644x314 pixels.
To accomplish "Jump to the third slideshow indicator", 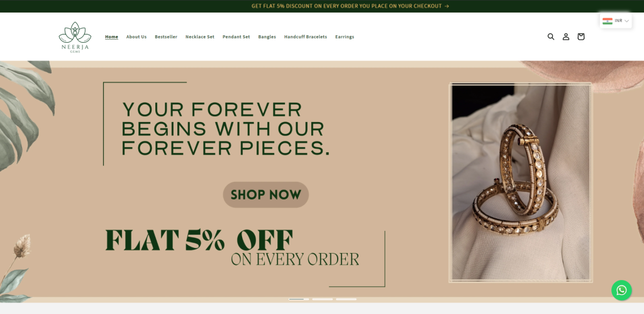I will pos(347,299).
